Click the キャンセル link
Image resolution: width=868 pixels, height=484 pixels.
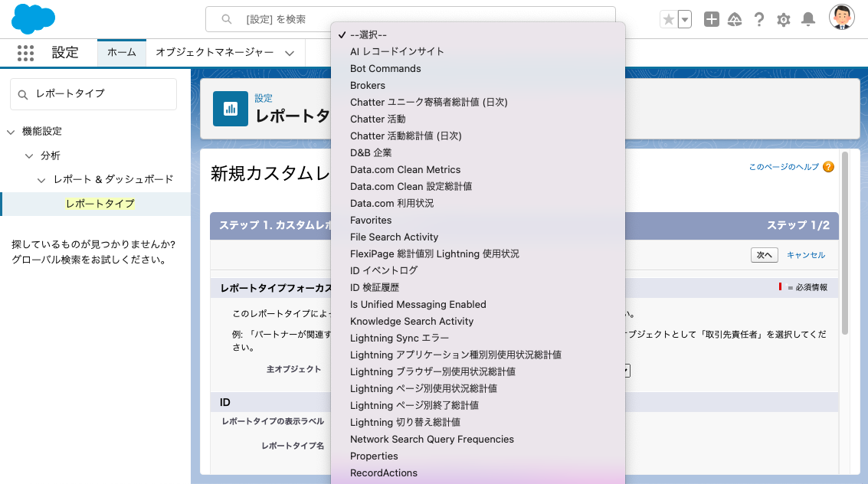coord(806,255)
